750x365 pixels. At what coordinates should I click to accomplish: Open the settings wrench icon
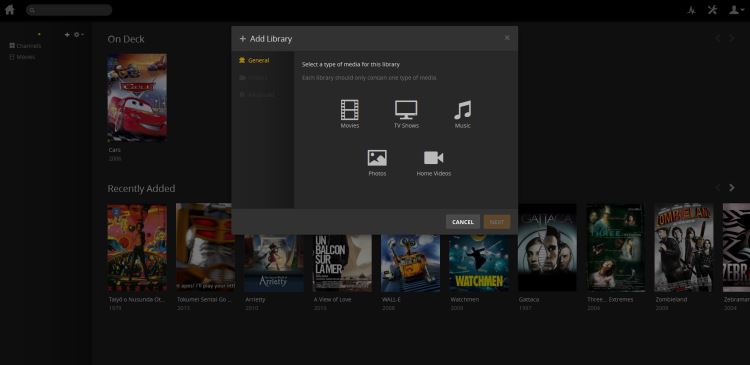[712, 10]
